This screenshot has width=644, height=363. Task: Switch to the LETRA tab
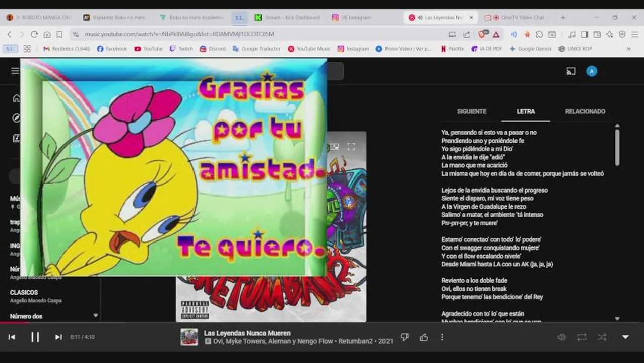point(526,111)
